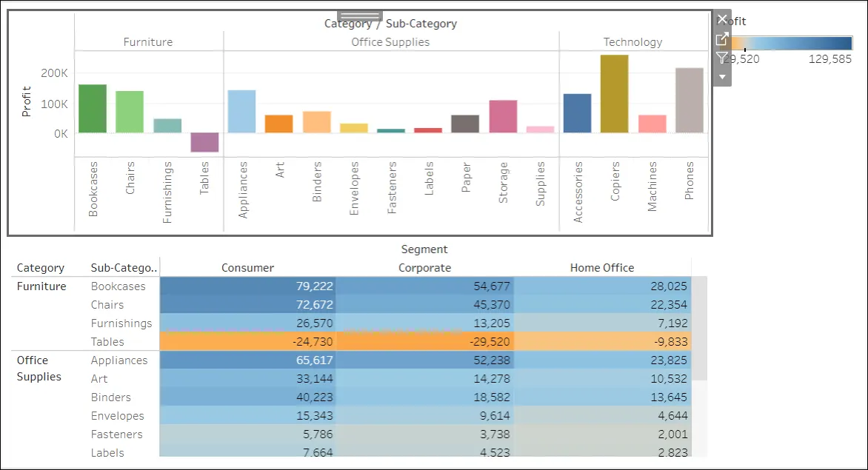Select the light pink Supplies bar
This screenshot has height=470, width=868.
(541, 130)
